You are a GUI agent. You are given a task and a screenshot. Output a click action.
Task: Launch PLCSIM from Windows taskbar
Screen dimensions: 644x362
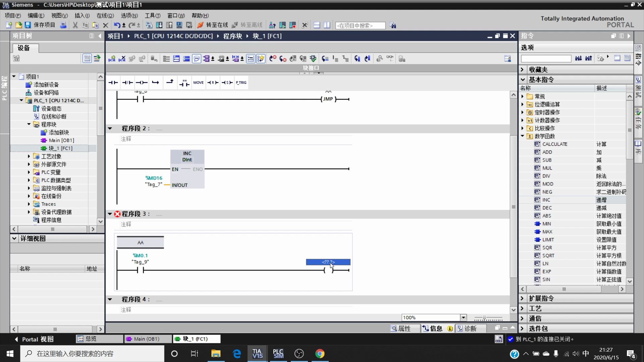(x=278, y=354)
